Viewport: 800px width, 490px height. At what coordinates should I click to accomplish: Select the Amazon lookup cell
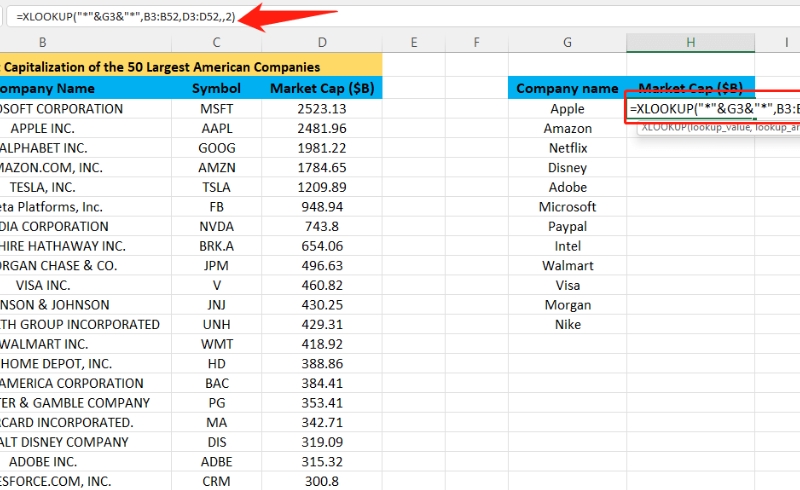[567, 128]
